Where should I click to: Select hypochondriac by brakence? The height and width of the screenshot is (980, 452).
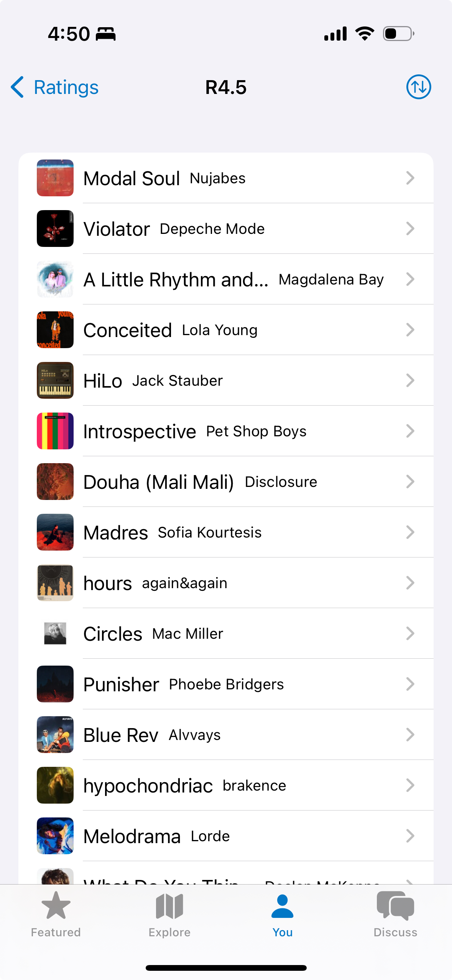[185, 786]
